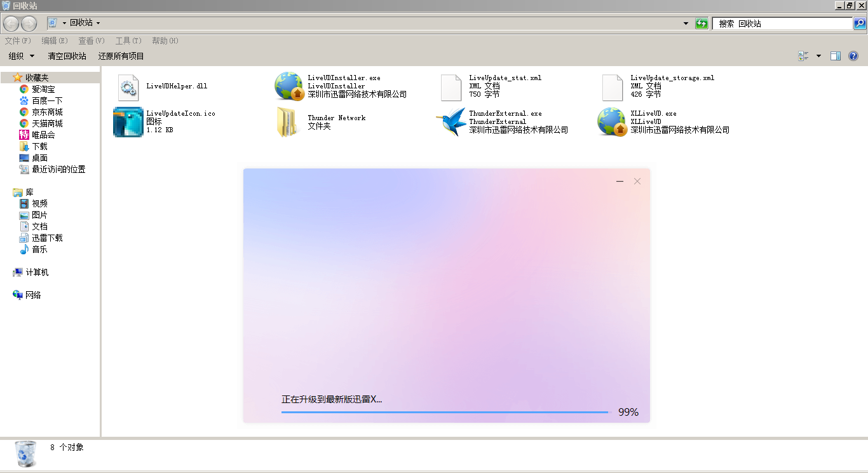This screenshot has width=868, height=473.
Task: Click the 搜索 回收站 search field
Action: point(782,24)
